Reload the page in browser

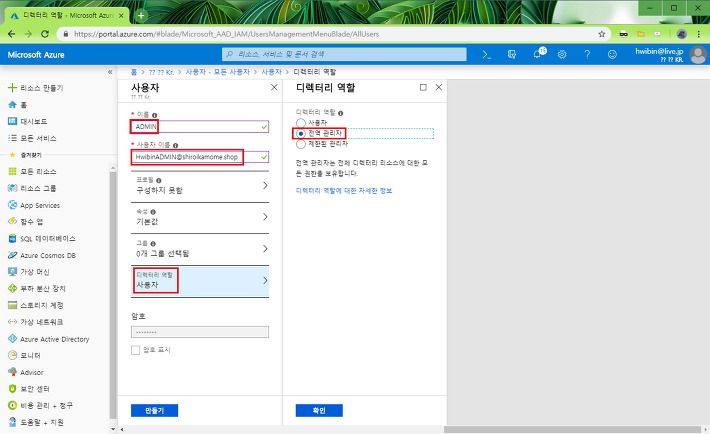45,34
